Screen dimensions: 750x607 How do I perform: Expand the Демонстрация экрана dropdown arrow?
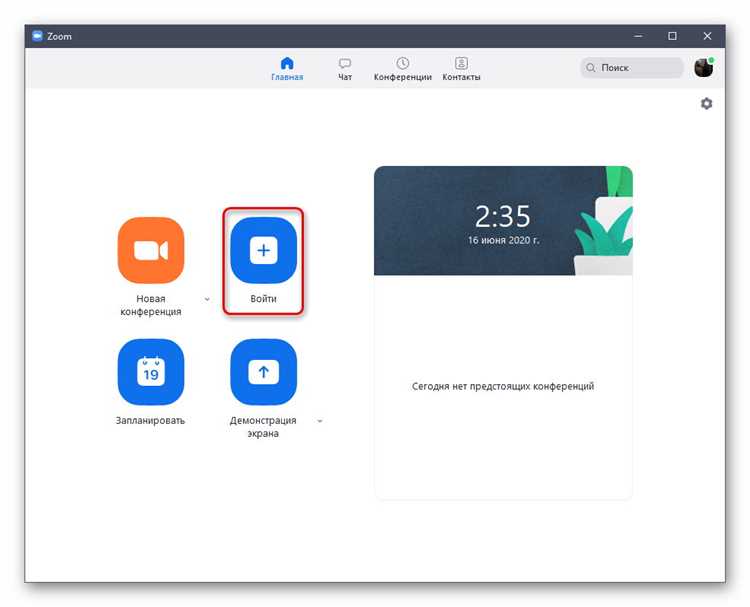tap(320, 421)
